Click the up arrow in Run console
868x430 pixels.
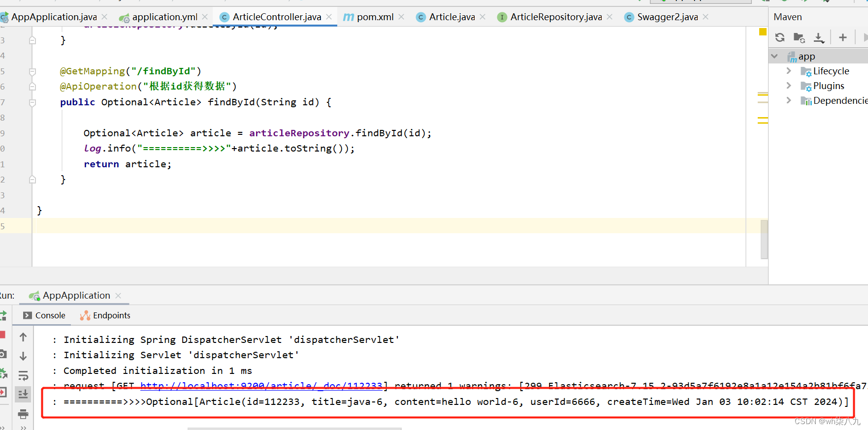(23, 337)
